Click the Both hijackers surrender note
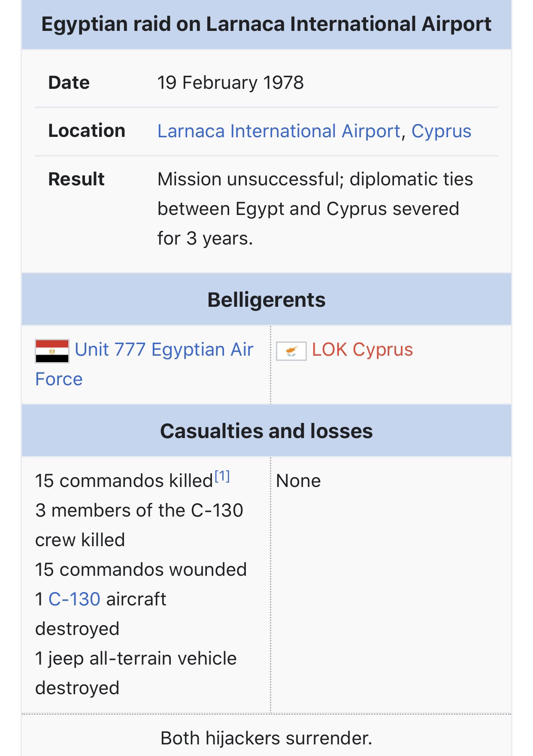533x756 pixels. pos(266,738)
